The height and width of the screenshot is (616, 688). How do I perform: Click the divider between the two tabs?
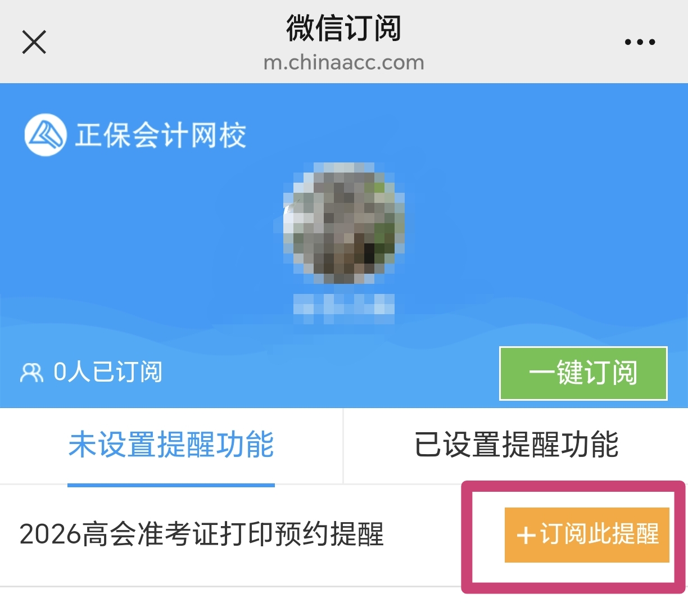(343, 446)
